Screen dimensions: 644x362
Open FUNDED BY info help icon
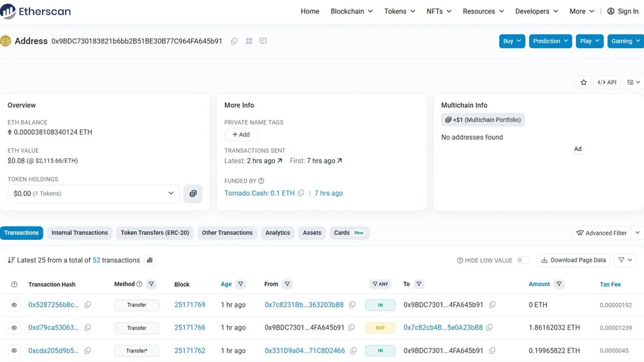tap(261, 181)
